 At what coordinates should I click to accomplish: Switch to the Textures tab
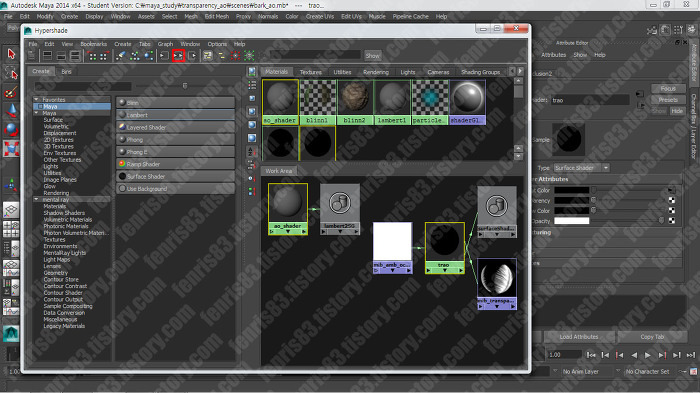[311, 72]
